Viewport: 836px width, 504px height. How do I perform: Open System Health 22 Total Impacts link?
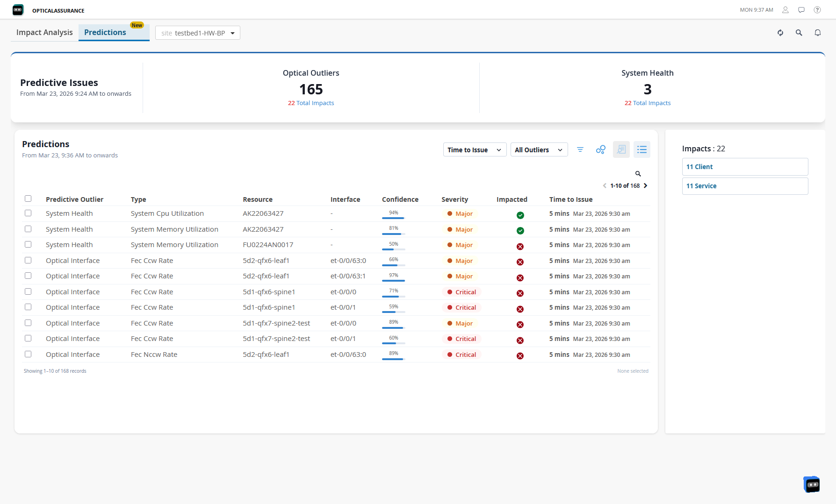tap(648, 103)
